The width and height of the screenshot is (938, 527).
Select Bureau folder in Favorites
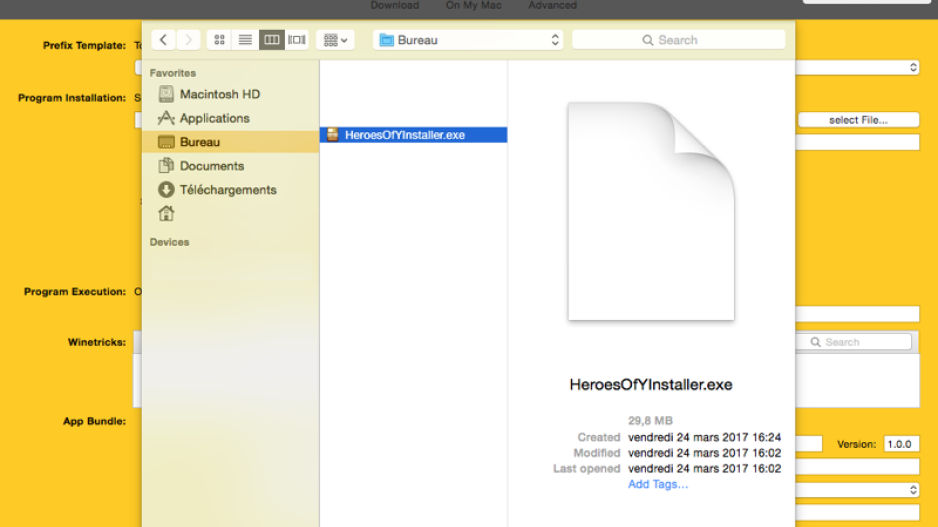tap(200, 142)
